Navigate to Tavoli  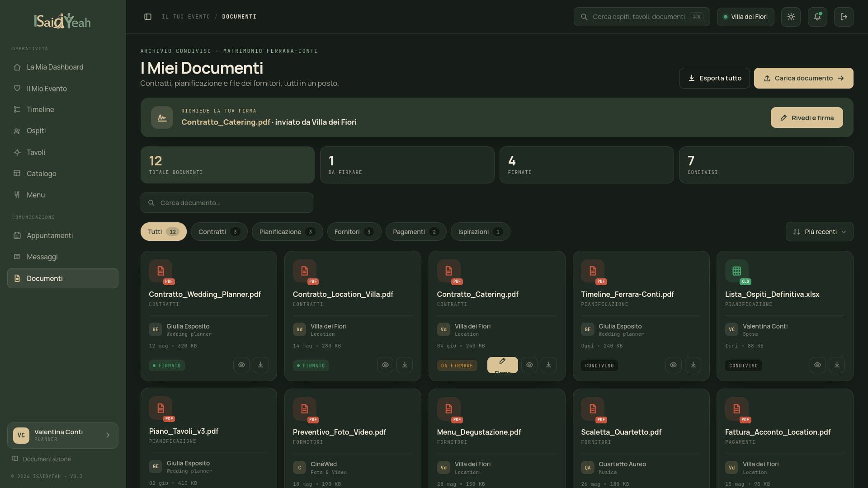pos(63,152)
